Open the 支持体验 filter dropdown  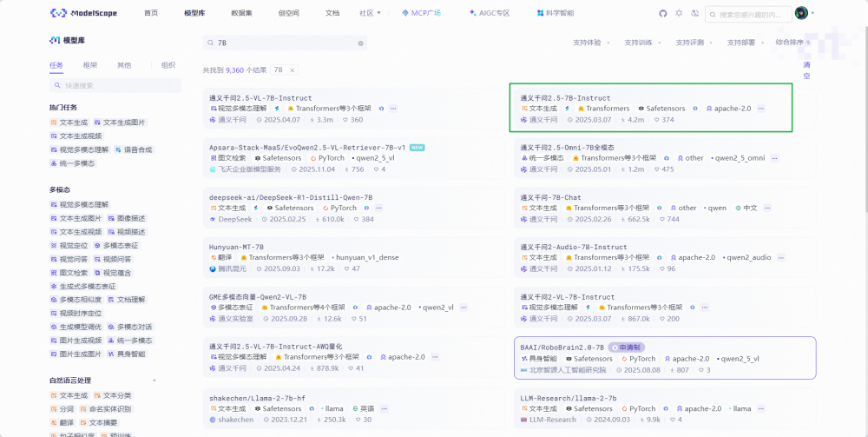click(x=590, y=43)
